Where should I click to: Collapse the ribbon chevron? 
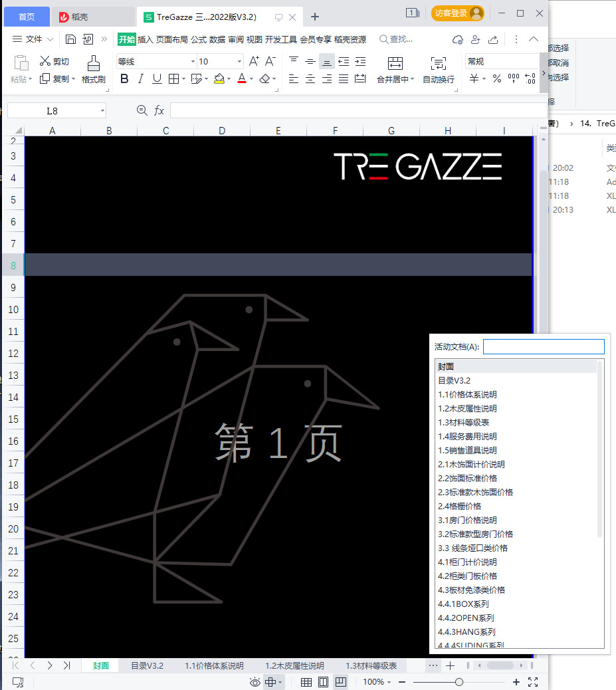pyautogui.click(x=534, y=39)
